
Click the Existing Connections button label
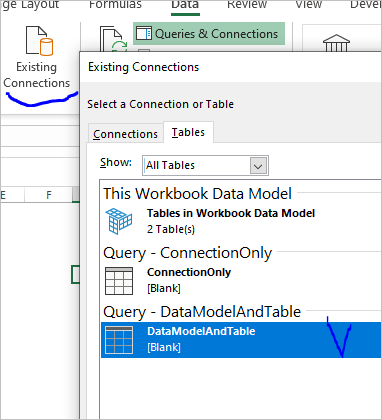36,75
